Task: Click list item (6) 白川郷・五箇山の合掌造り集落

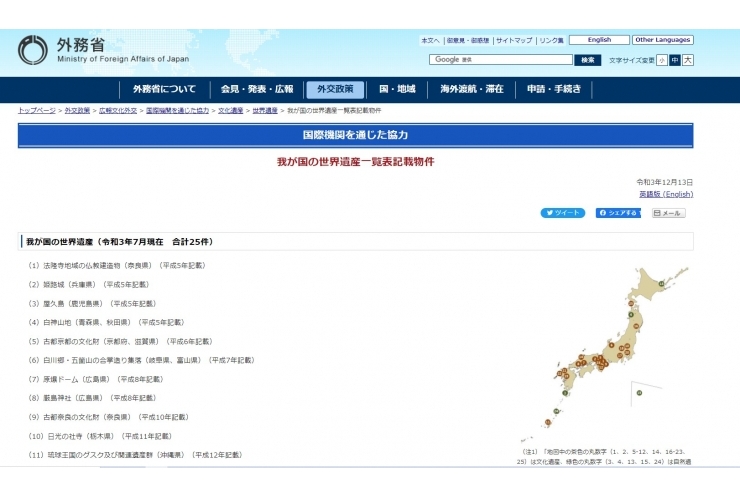Action: pos(142,360)
